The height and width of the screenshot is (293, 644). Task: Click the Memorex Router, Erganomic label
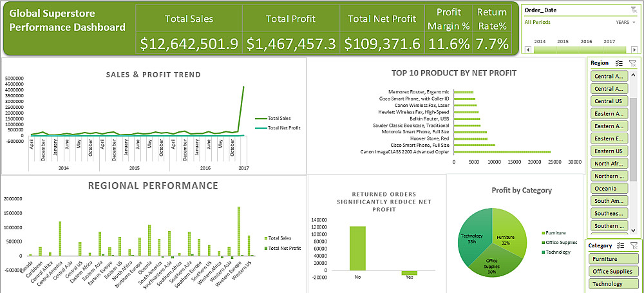tap(419, 91)
